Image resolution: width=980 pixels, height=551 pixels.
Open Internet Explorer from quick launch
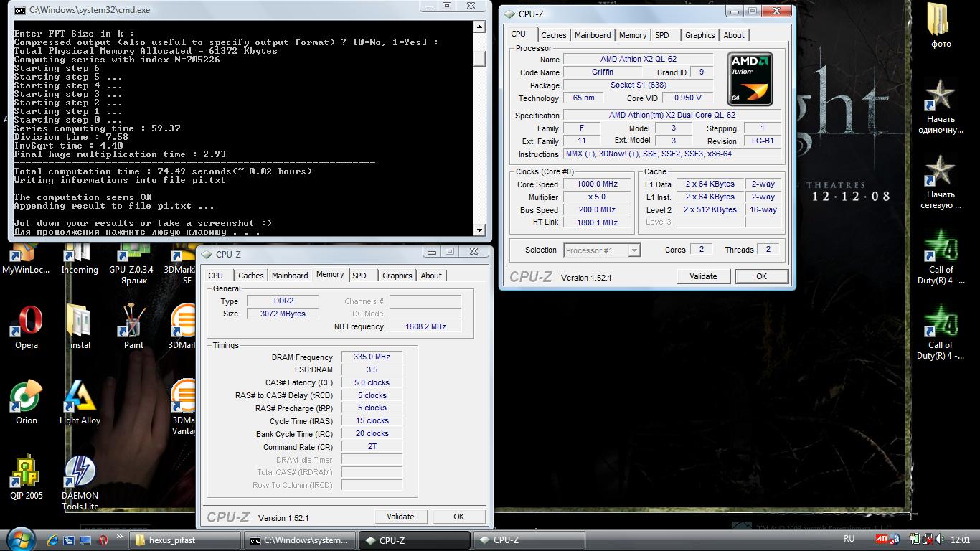pyautogui.click(x=52, y=540)
